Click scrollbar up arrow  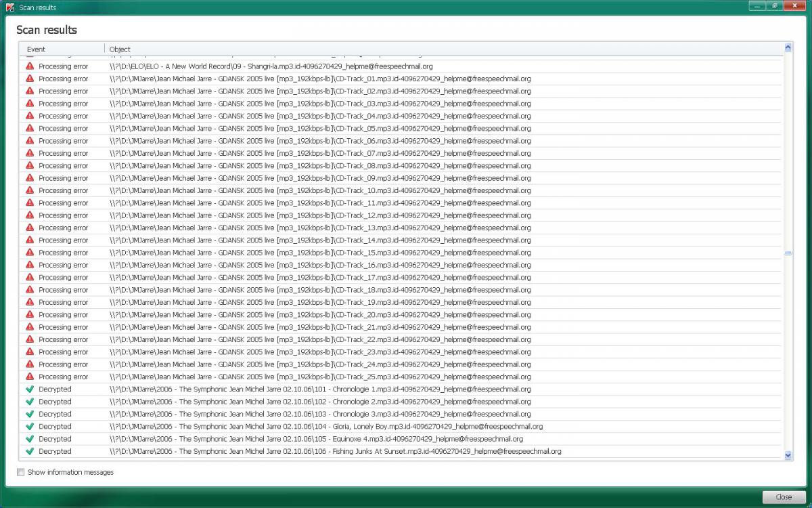[x=788, y=47]
